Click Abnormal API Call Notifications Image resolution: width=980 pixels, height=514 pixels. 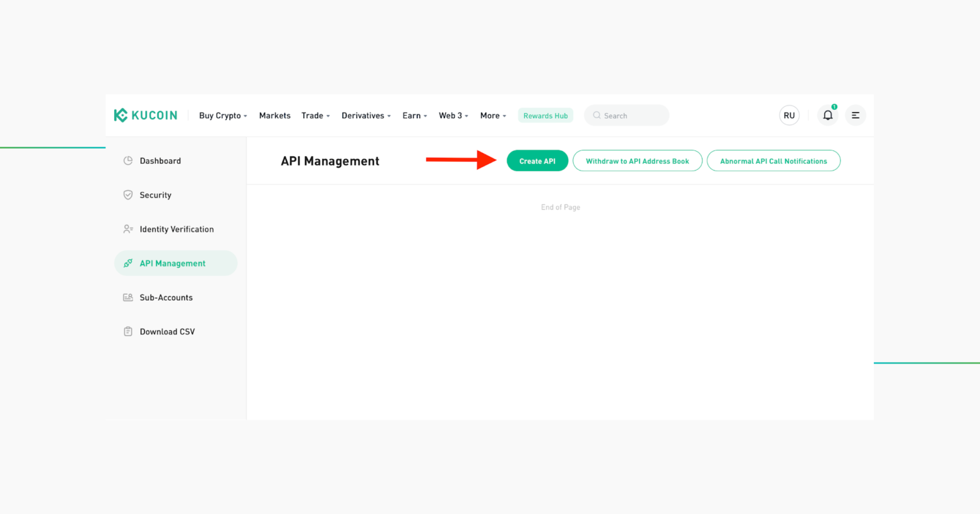coord(773,160)
